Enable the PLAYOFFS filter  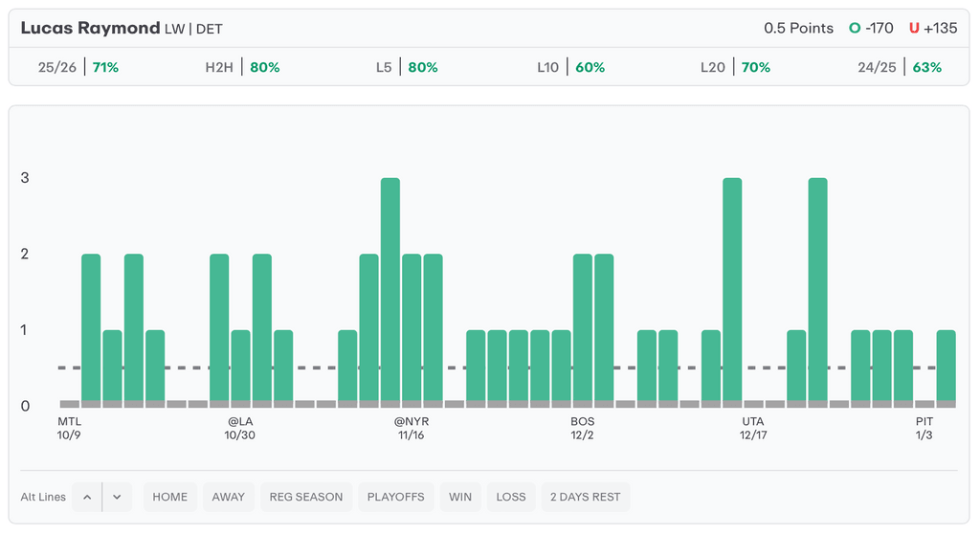[x=395, y=497]
